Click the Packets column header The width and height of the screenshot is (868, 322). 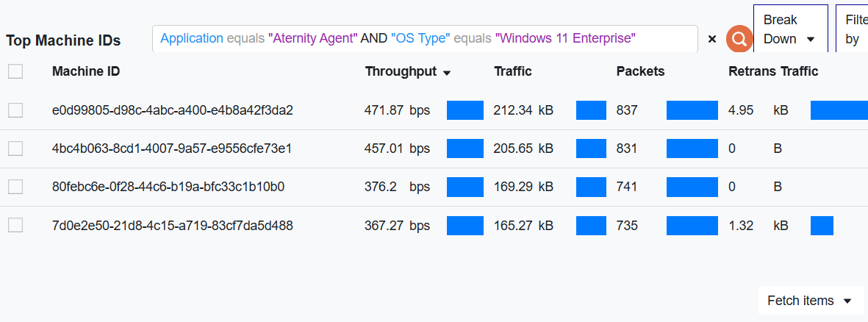(640, 71)
